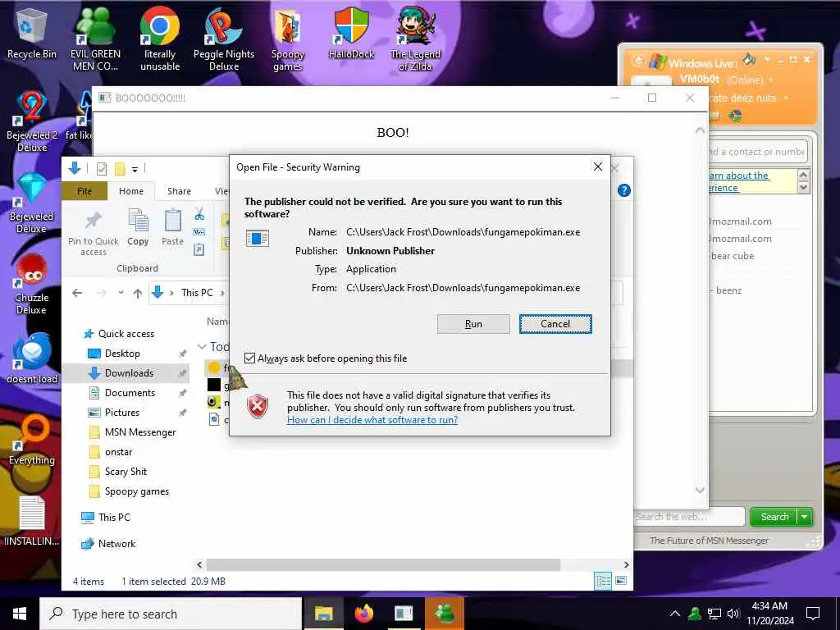Viewport: 840px width, 630px height.
Task: Click the BOOOOOOO app taskbar icon
Action: [x=404, y=614]
